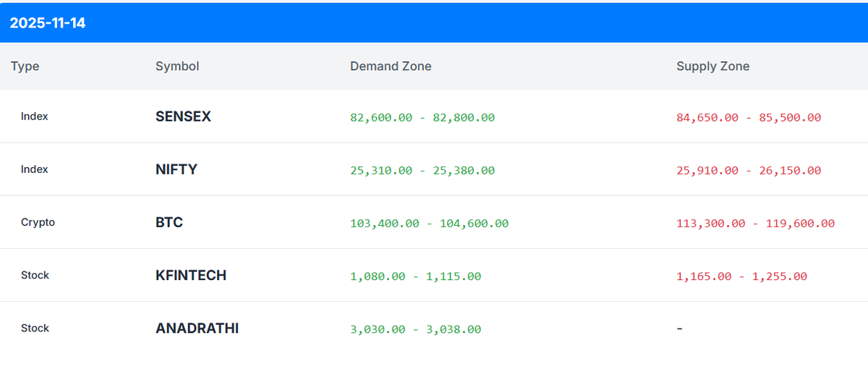868x377 pixels.
Task: Click supply zone 1,165.00 - 1,255.00
Action: [742, 276]
